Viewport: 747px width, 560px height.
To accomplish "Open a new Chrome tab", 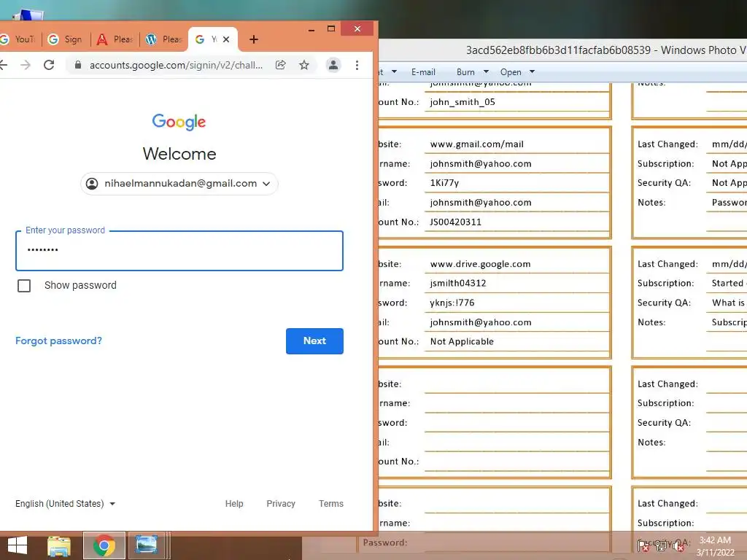I will tap(253, 39).
